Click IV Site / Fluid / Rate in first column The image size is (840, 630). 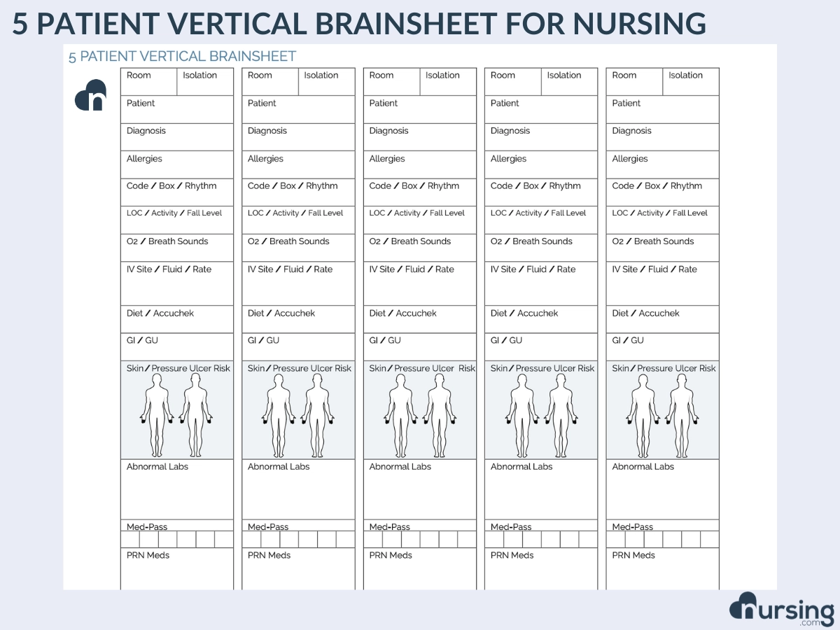point(176,283)
